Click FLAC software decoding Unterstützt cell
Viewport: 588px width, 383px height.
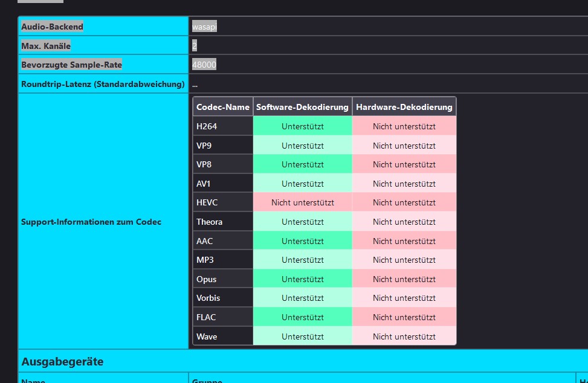tap(303, 317)
